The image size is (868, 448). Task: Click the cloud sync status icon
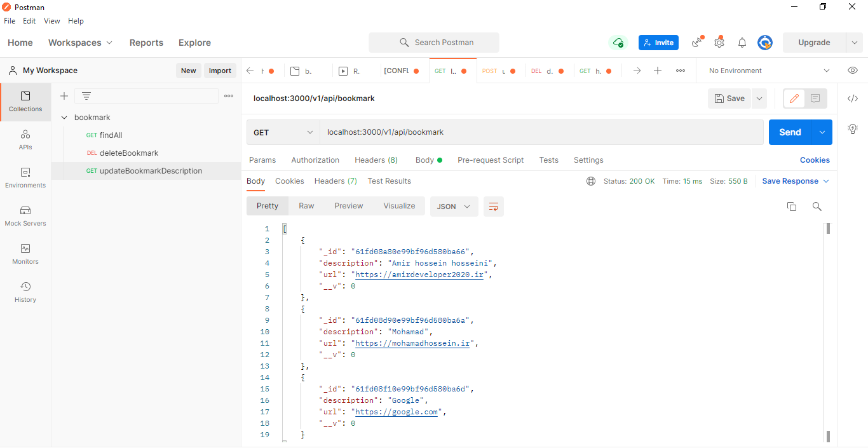(x=618, y=43)
